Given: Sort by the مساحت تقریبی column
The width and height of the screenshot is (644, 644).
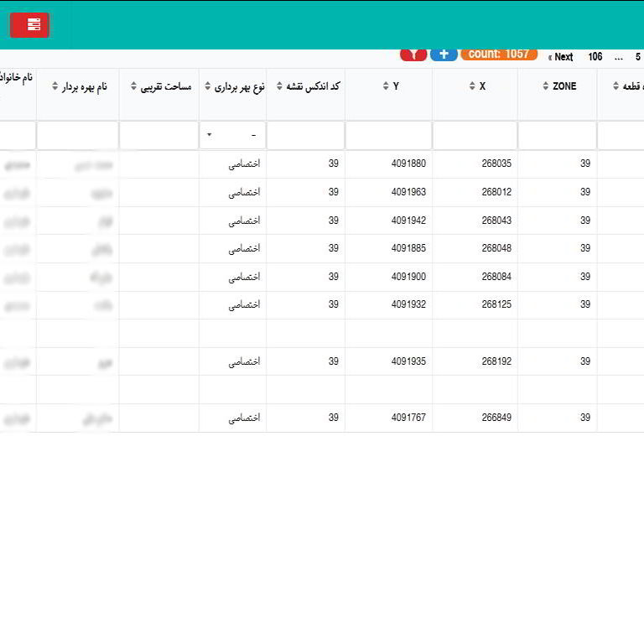Looking at the screenshot, I should coord(133,86).
